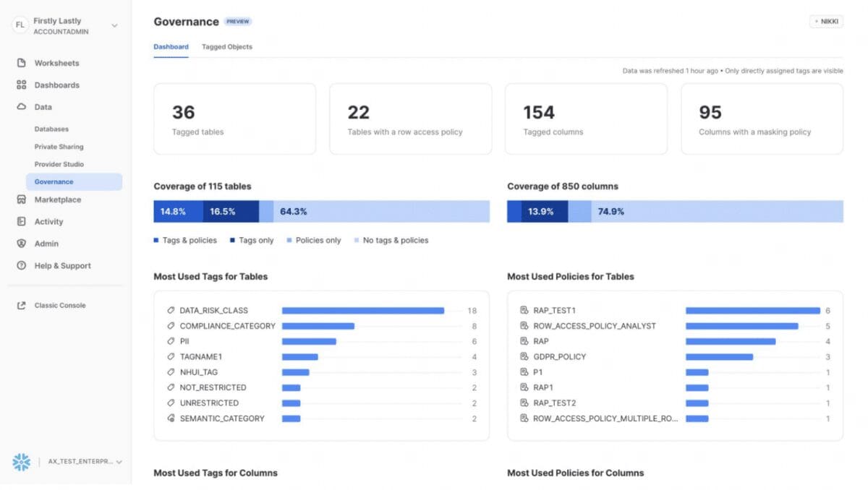Select the Dashboard tab

point(171,46)
